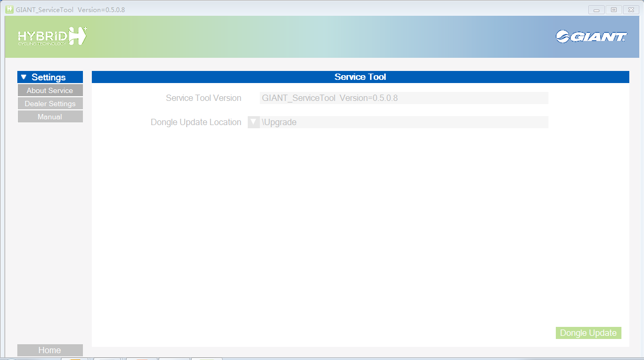
Task: Click the \Upgrade location field
Action: tap(404, 122)
